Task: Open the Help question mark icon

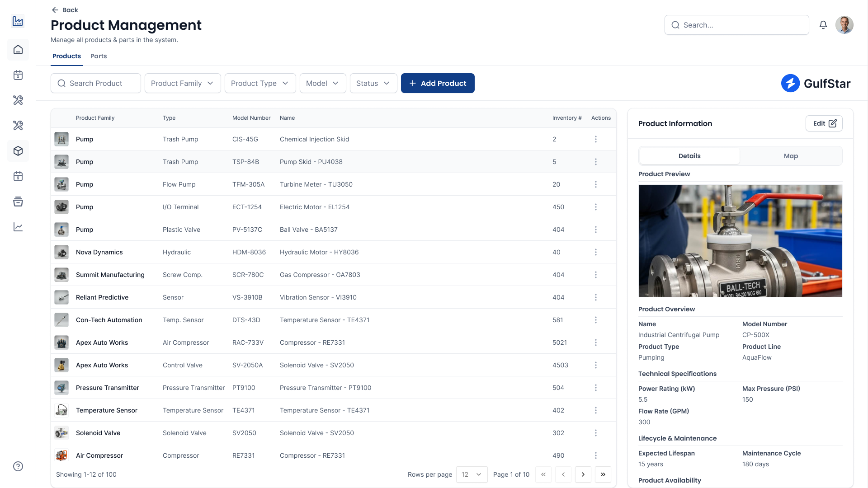Action: coord(18,466)
